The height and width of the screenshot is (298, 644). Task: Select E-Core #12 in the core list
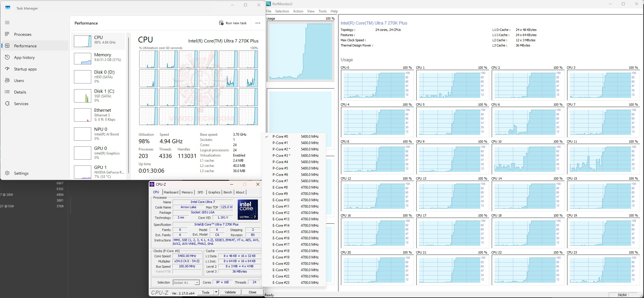click(294, 213)
